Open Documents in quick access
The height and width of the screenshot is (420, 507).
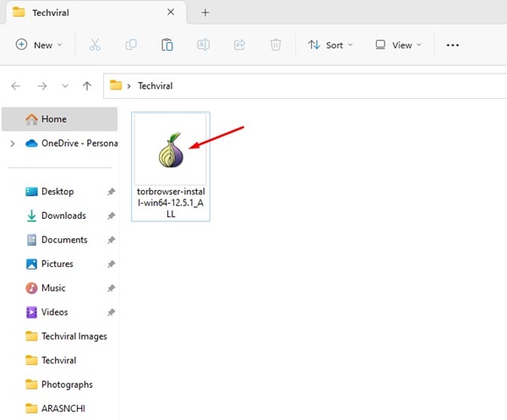point(57,240)
